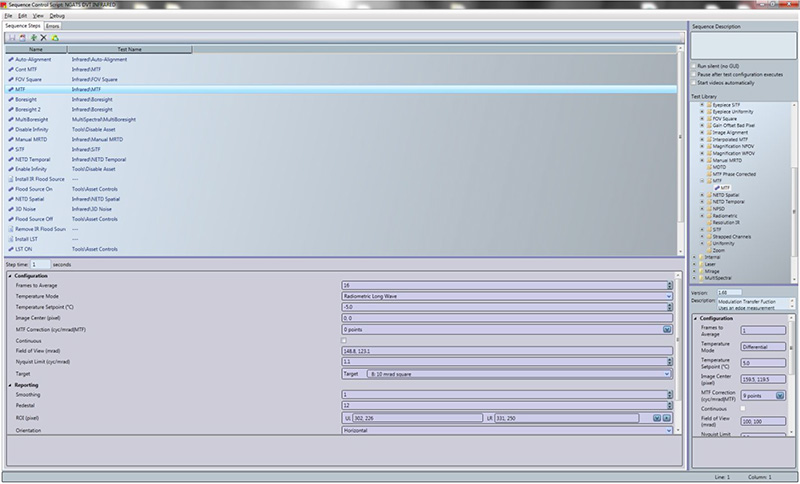Screen dimensions: 800x484
Task: Click the green add step toolbar icon
Action: 33,37
